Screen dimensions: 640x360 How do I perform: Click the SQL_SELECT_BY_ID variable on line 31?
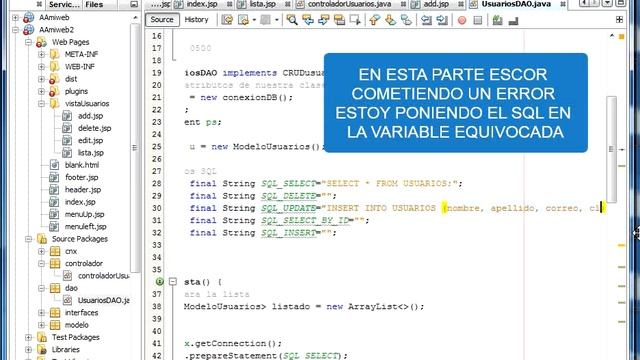pyautogui.click(x=305, y=220)
